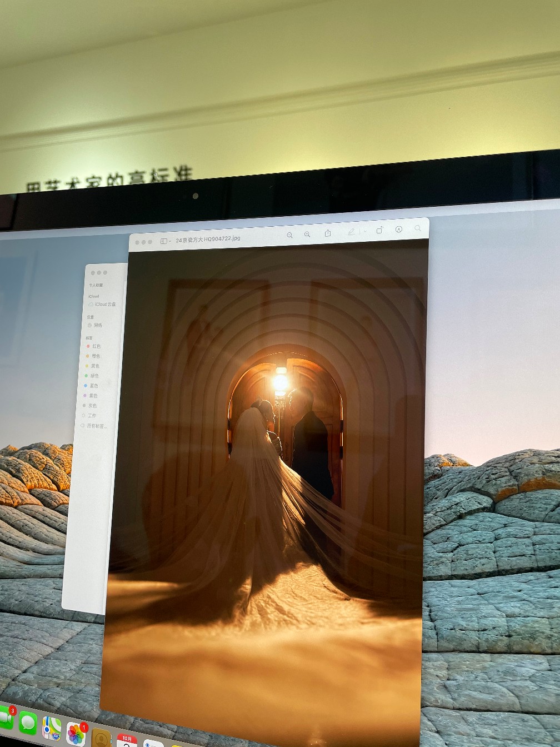Image resolution: width=560 pixels, height=747 pixels.
Task: Open the share button in Preview toolbar
Action: tap(328, 233)
